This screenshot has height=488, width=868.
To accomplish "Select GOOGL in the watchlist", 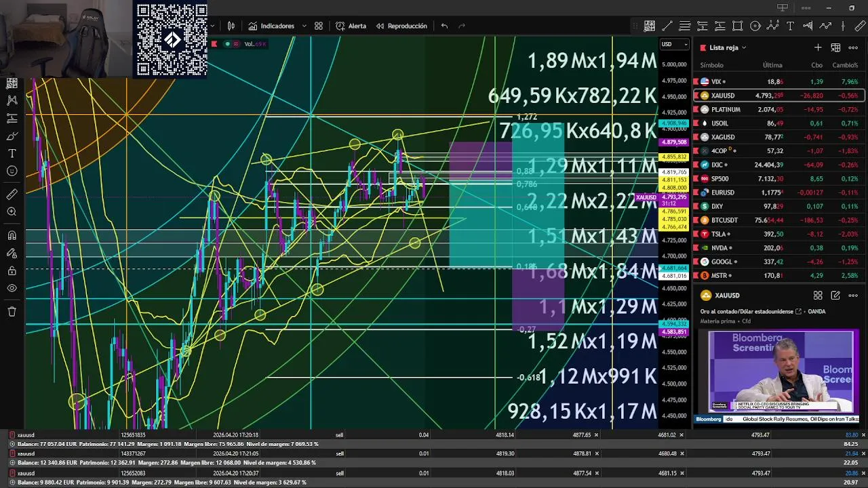I will tap(778, 262).
